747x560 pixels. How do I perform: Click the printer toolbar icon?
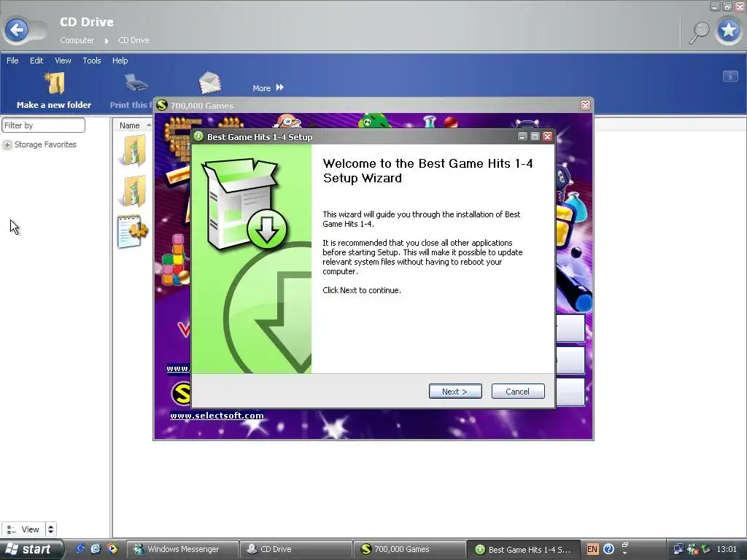coord(136,83)
